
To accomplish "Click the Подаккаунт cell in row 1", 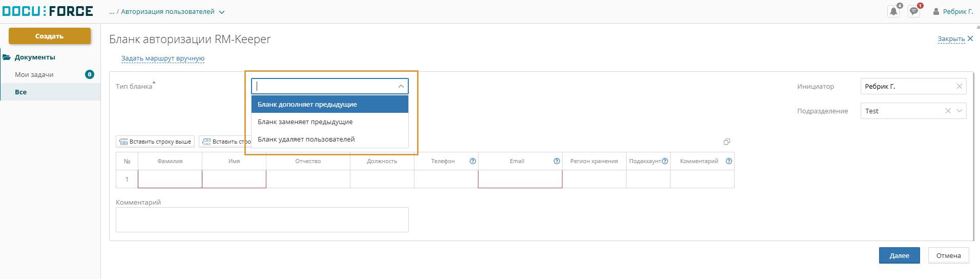I will coord(648,179).
